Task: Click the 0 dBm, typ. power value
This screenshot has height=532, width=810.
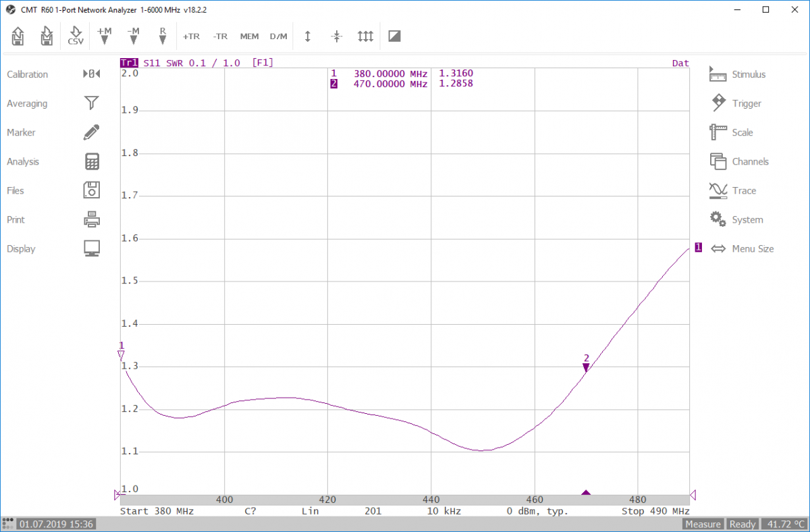Action: pyautogui.click(x=537, y=511)
